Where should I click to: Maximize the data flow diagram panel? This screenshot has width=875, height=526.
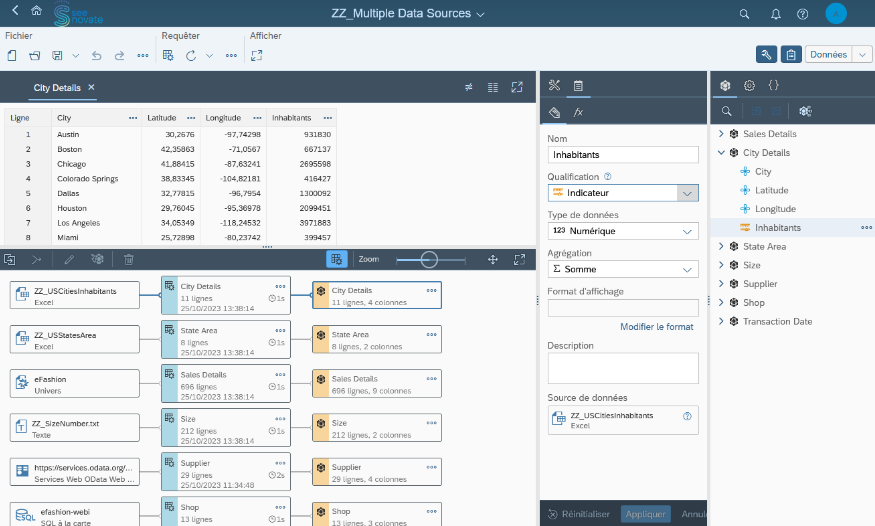[x=520, y=259]
